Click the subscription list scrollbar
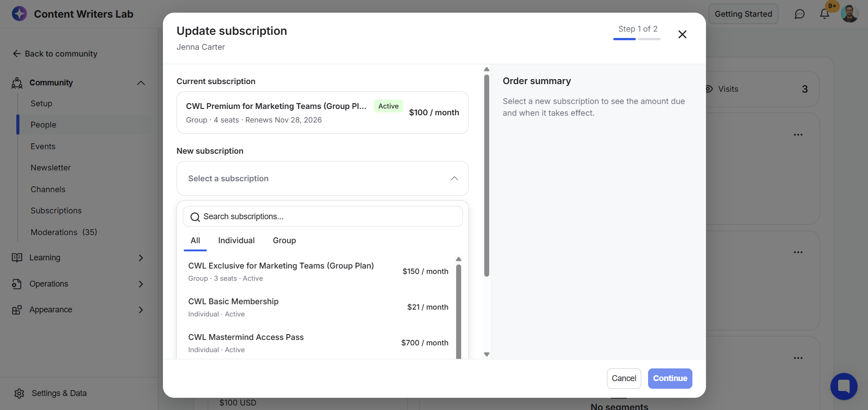 458,312
